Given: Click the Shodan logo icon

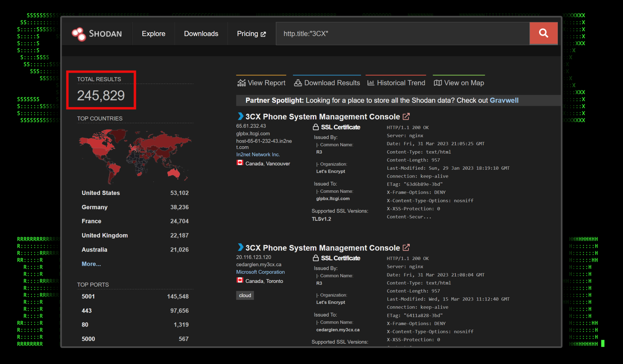Looking at the screenshot, I should 79,34.
